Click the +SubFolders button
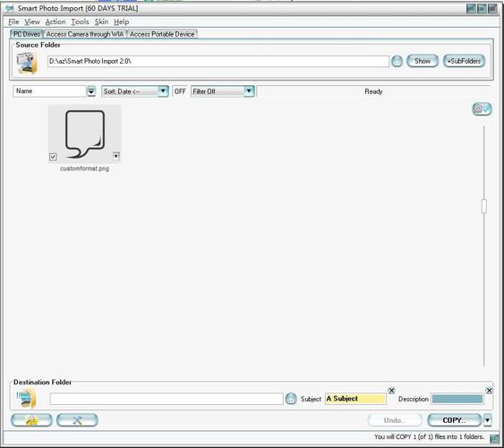The height and width of the screenshot is (448, 504). (464, 61)
